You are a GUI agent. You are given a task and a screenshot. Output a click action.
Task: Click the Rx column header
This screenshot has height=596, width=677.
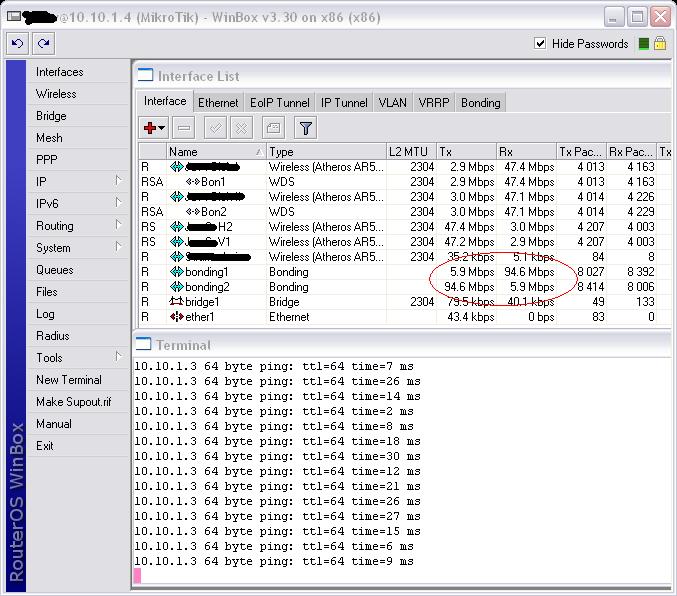[526, 152]
